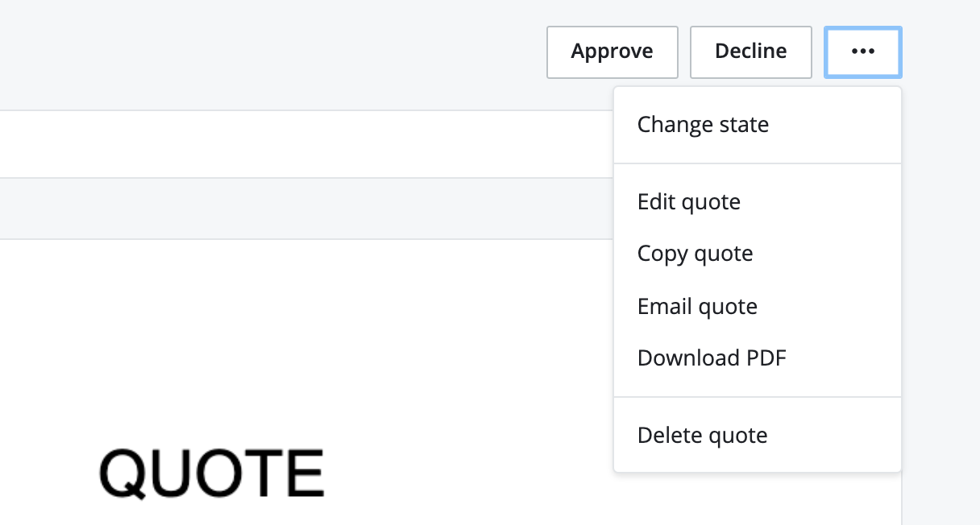The width and height of the screenshot is (980, 525).
Task: Select the Email quote option
Action: [697, 306]
